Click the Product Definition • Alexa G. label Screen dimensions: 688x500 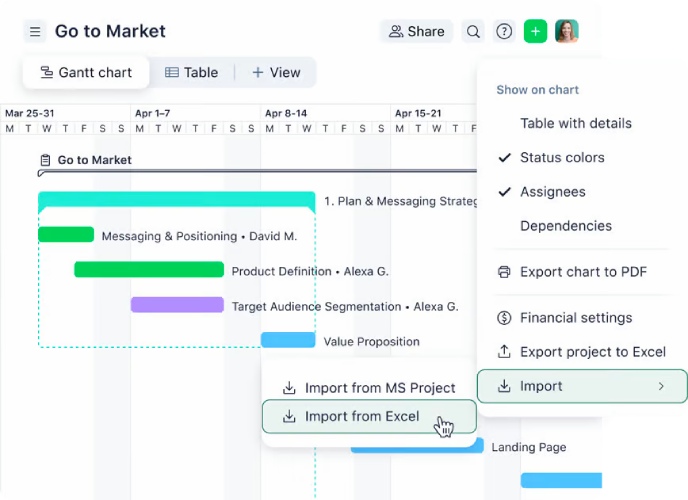[310, 271]
